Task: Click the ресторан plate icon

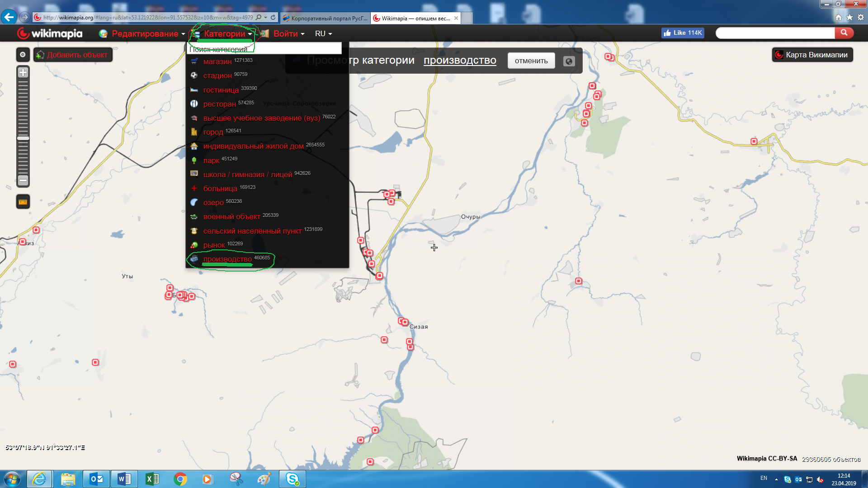Action: pyautogui.click(x=194, y=104)
